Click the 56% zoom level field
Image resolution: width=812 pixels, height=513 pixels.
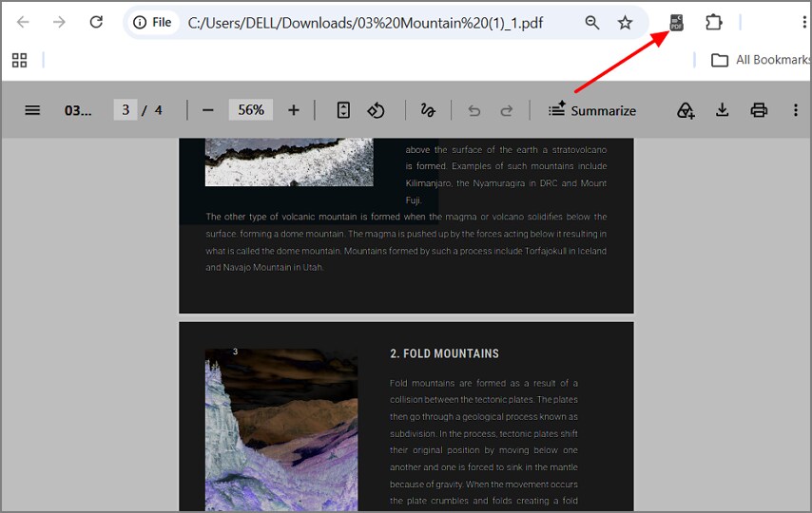coord(251,110)
